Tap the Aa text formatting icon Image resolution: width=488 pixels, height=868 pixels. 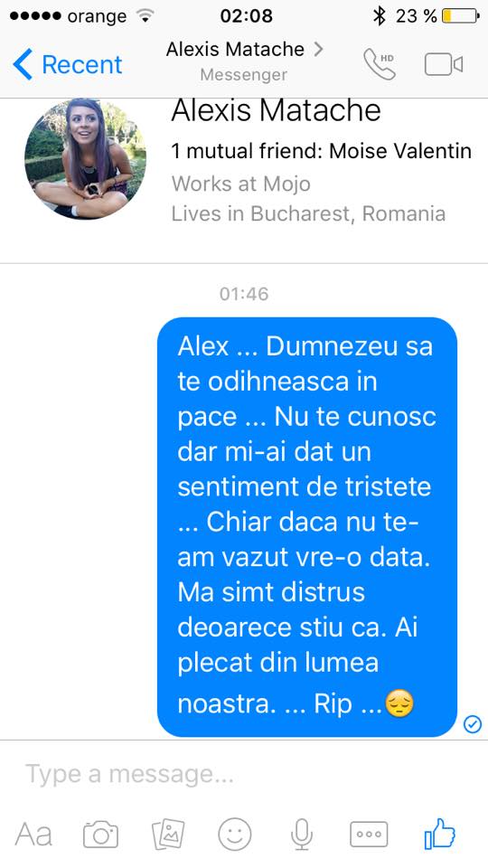point(33,835)
